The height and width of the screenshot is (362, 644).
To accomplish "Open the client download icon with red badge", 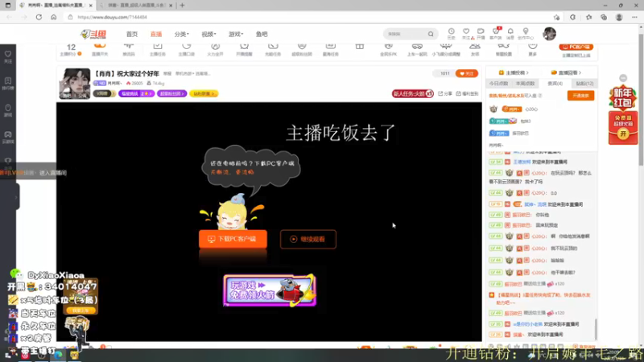I will (496, 33).
